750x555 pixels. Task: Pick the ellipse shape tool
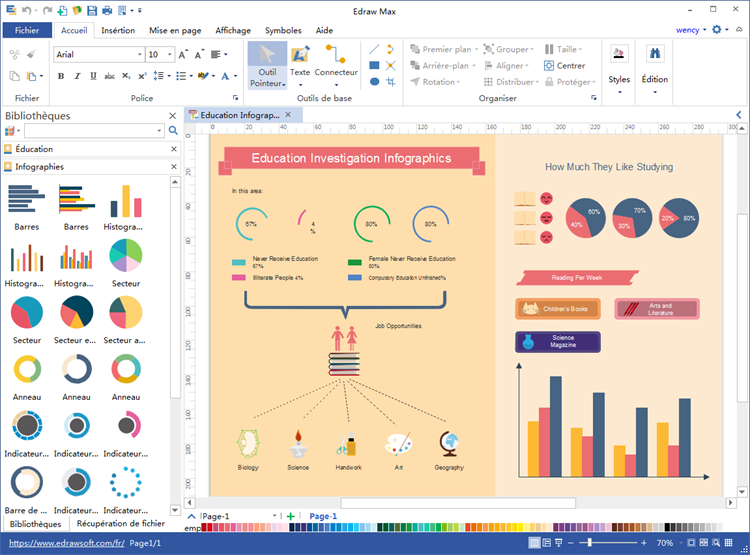375,82
